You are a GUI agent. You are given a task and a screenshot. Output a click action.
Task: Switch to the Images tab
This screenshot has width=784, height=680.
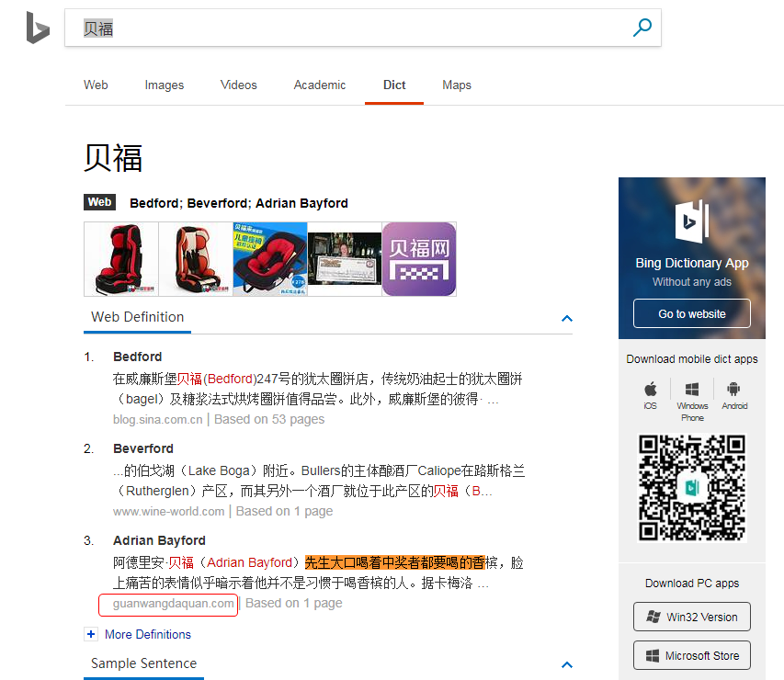tap(164, 85)
